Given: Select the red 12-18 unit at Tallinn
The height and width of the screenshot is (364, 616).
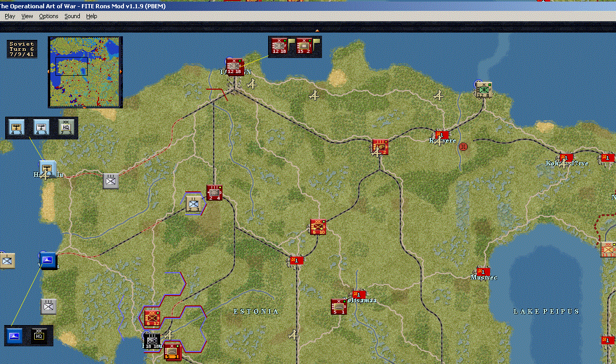Looking at the screenshot, I should coord(235,67).
